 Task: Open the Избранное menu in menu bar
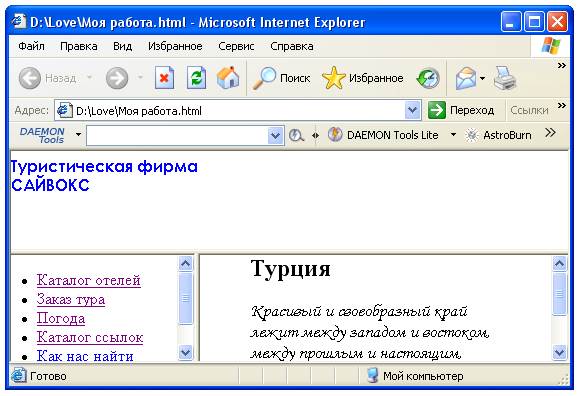click(x=175, y=46)
